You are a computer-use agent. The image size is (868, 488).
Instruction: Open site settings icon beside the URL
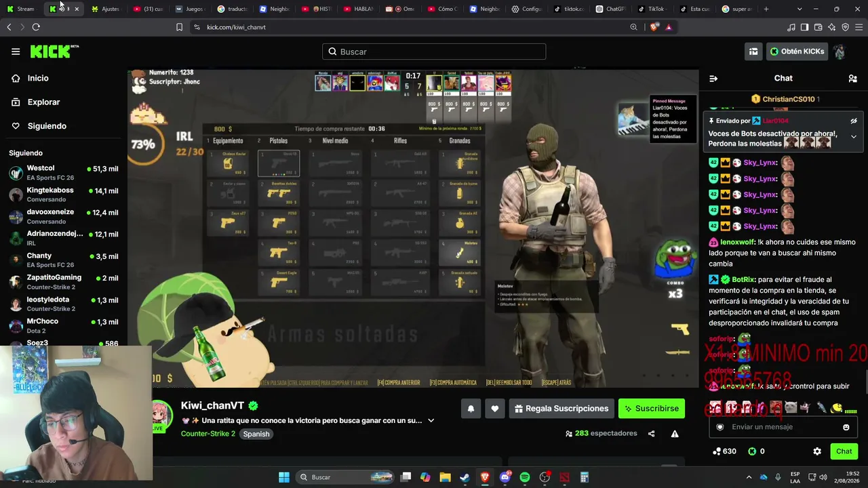[x=197, y=27]
